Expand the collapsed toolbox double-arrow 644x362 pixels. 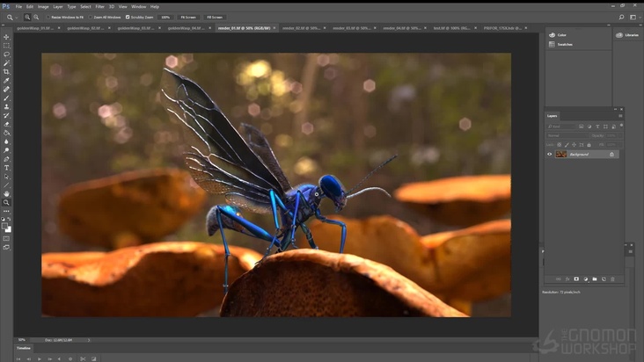(4, 25)
